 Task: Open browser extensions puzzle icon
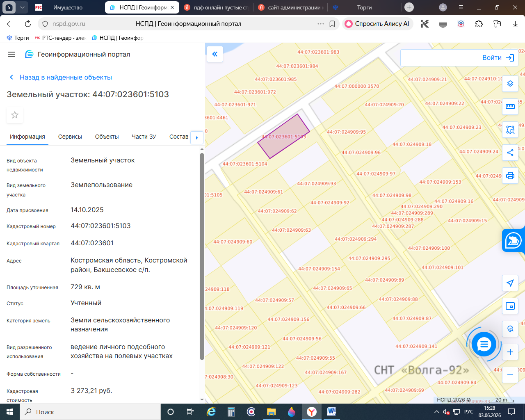479,24
